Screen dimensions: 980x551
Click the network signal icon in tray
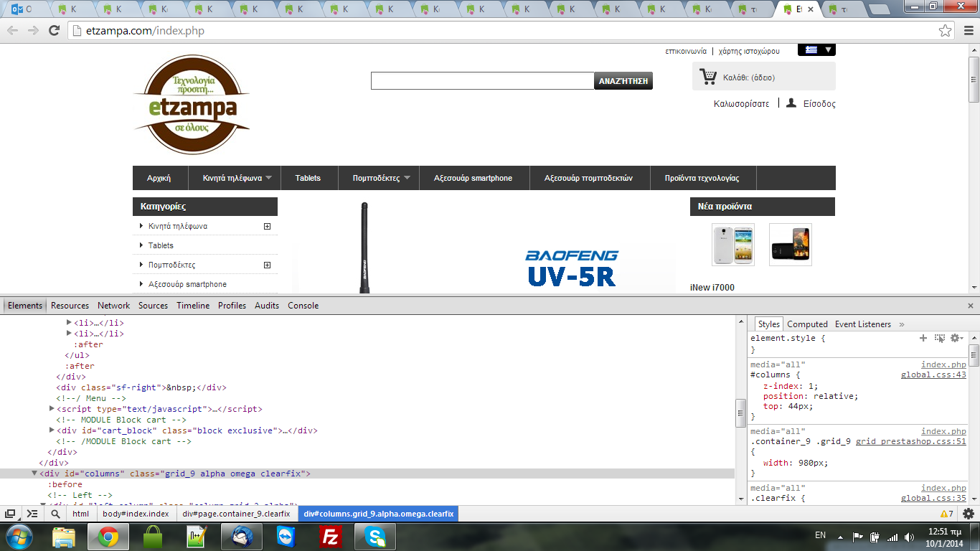(892, 537)
